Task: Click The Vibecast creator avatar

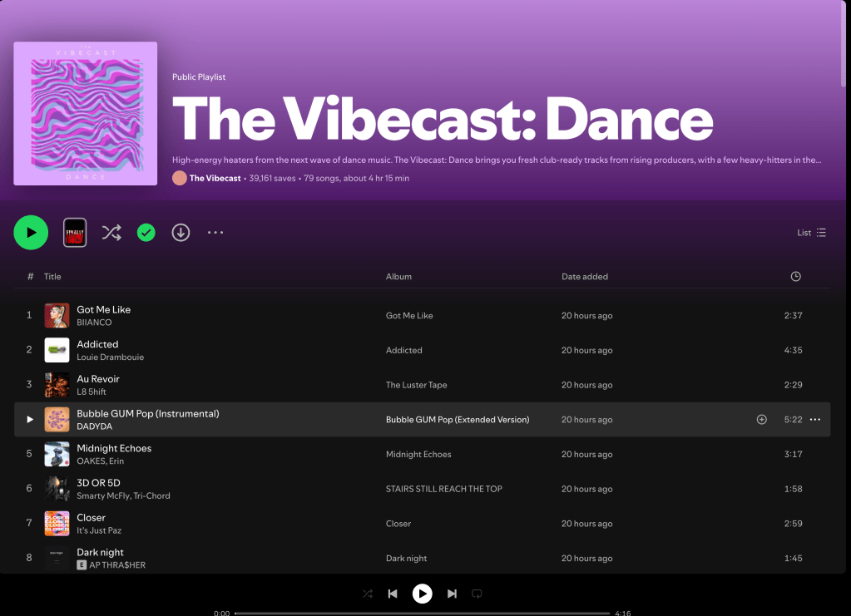Action: click(180, 178)
